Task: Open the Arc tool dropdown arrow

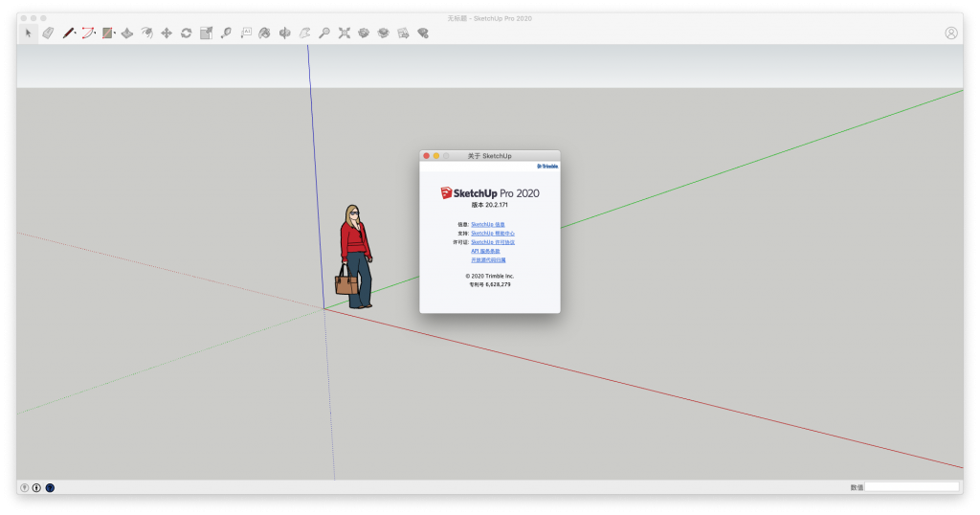Action: [95, 34]
